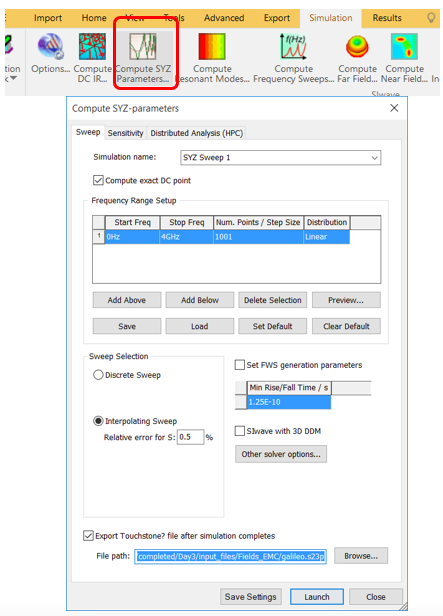Open the Options icon in ribbon
443x616 pixels.
[50, 46]
